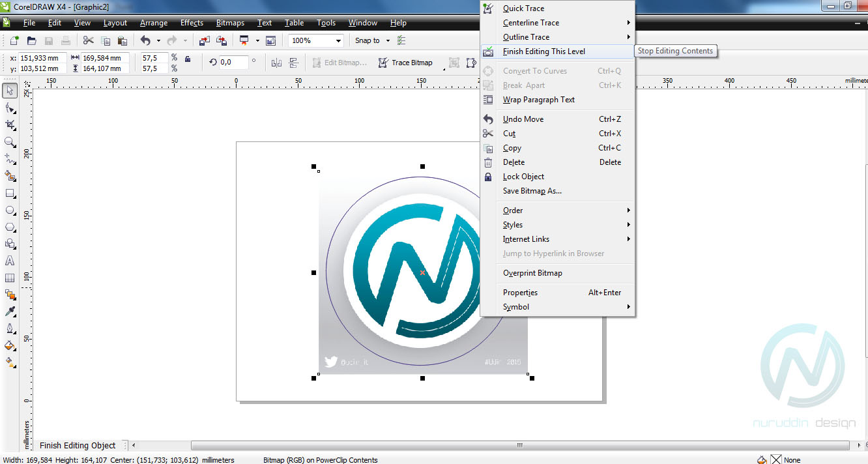Mirror the bitmap horizontally
868x464 pixels.
click(x=276, y=63)
